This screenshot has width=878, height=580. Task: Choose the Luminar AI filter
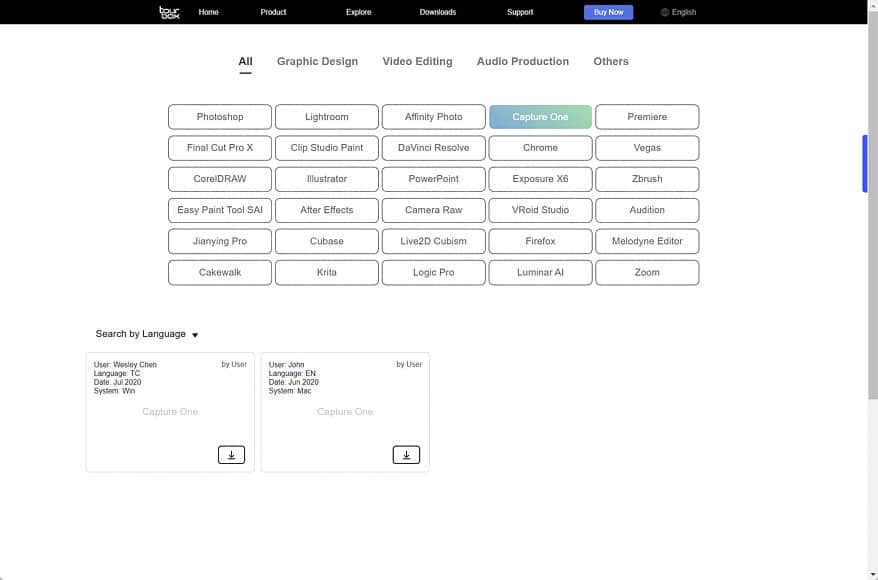tap(540, 273)
